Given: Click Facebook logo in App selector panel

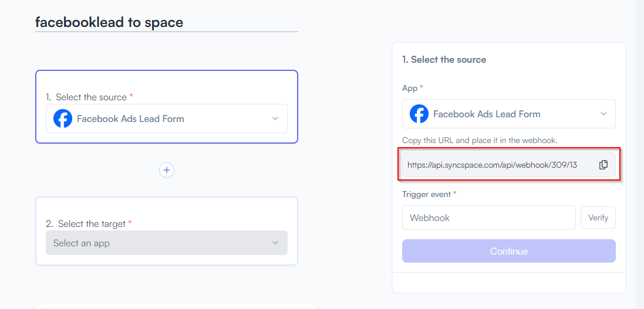Looking at the screenshot, I should click(x=419, y=114).
